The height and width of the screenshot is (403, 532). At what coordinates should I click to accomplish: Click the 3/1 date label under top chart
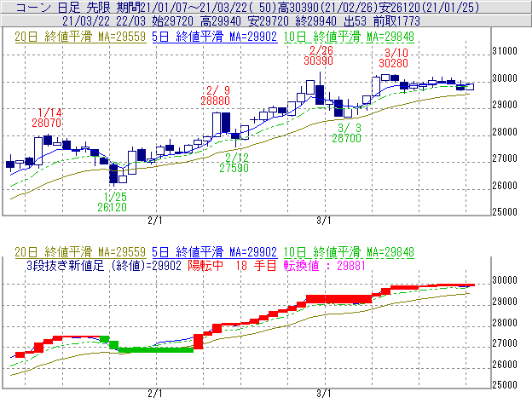[x=324, y=221]
